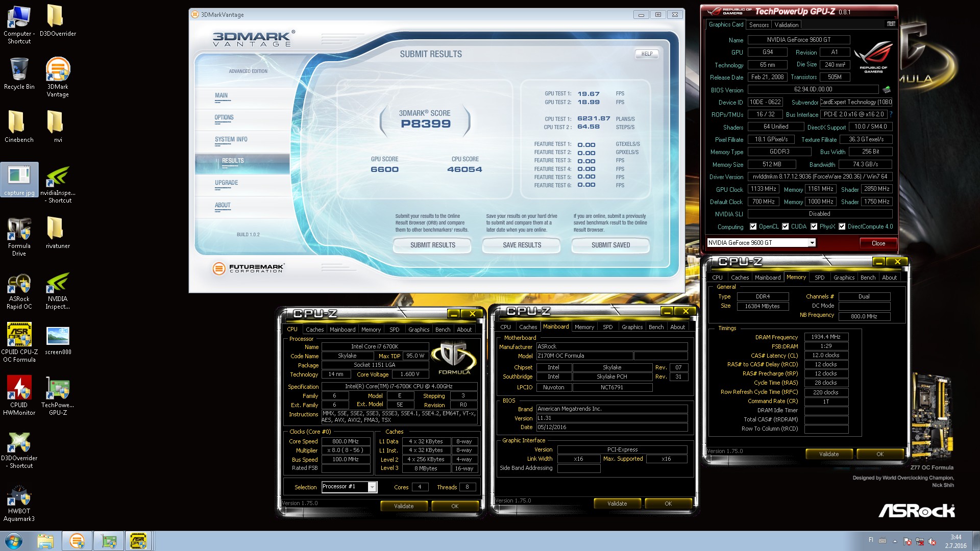Click the disconnected network tray icon
This screenshot has width=980, height=551.
[920, 541]
